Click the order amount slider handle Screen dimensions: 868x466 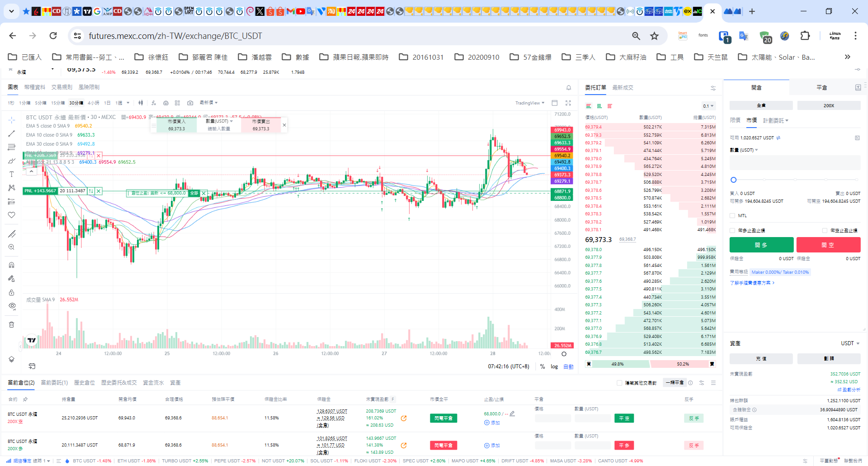click(x=733, y=180)
